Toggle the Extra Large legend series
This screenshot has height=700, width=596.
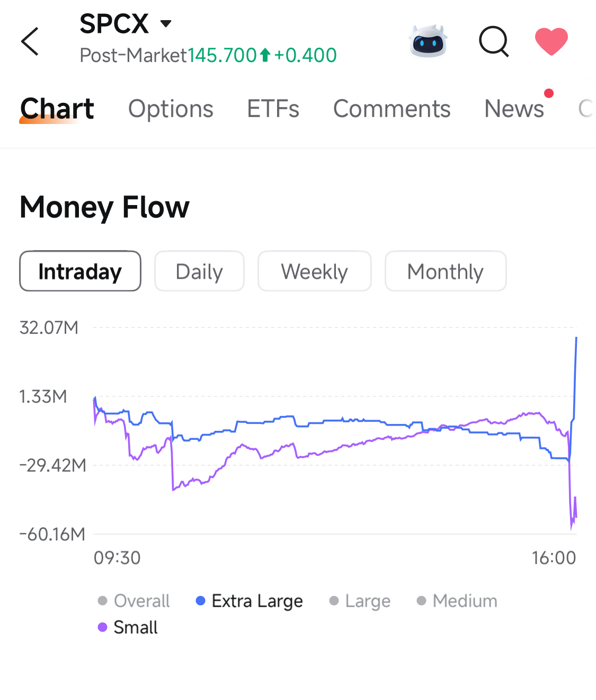click(x=249, y=601)
